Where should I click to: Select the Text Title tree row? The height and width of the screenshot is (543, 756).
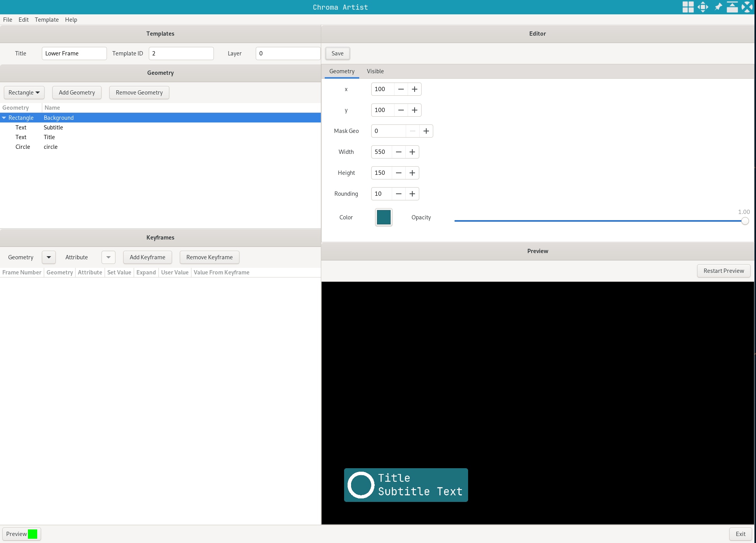pos(160,137)
